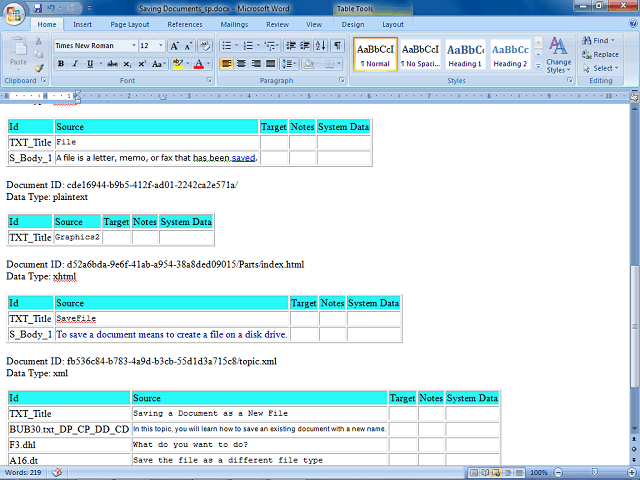640x480 pixels.
Task: Apply the No Spacing style
Action: click(420, 55)
